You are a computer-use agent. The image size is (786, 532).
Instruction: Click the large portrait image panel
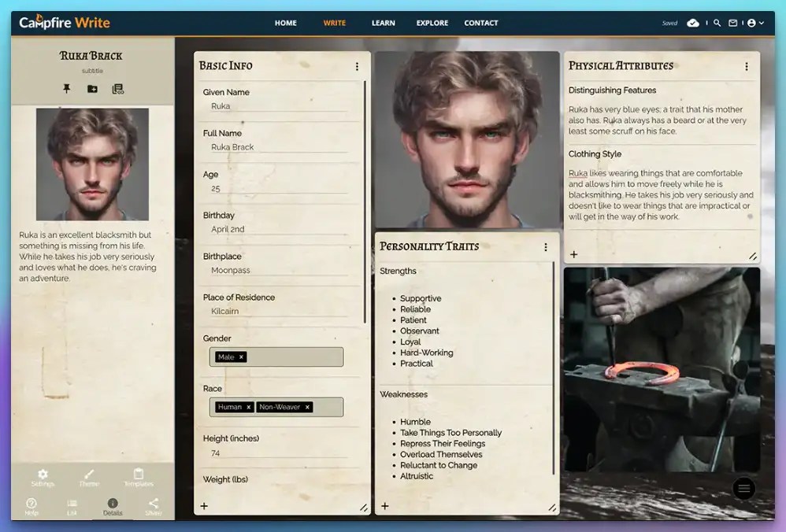point(467,140)
